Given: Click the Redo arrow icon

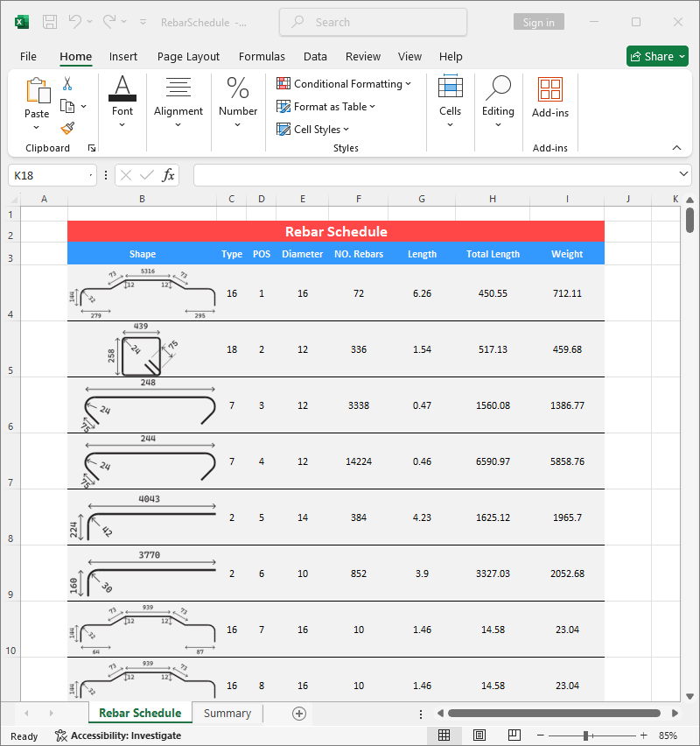Looking at the screenshot, I should [x=109, y=21].
